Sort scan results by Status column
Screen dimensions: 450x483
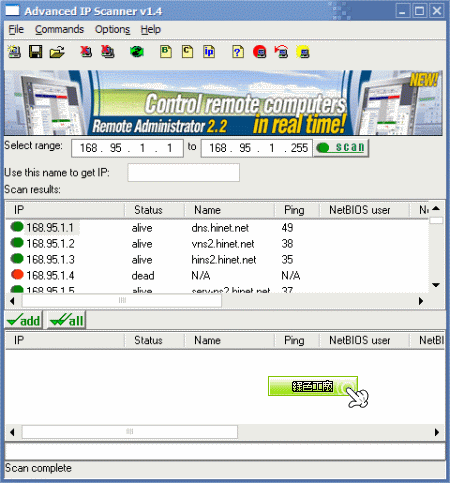155,210
